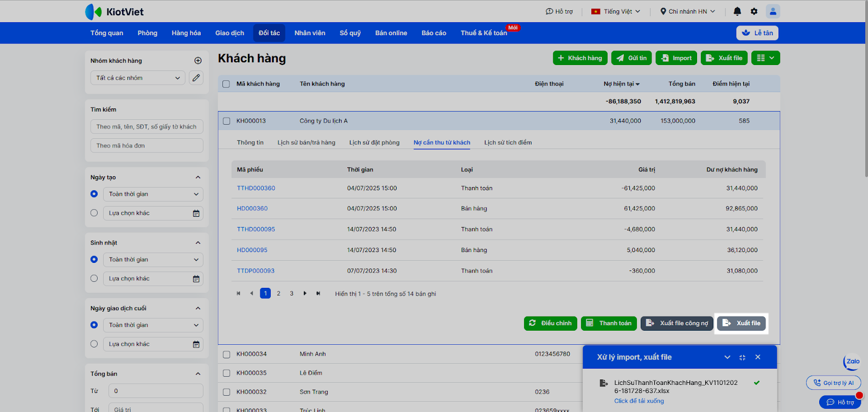Go to last page of debt records

point(318,294)
